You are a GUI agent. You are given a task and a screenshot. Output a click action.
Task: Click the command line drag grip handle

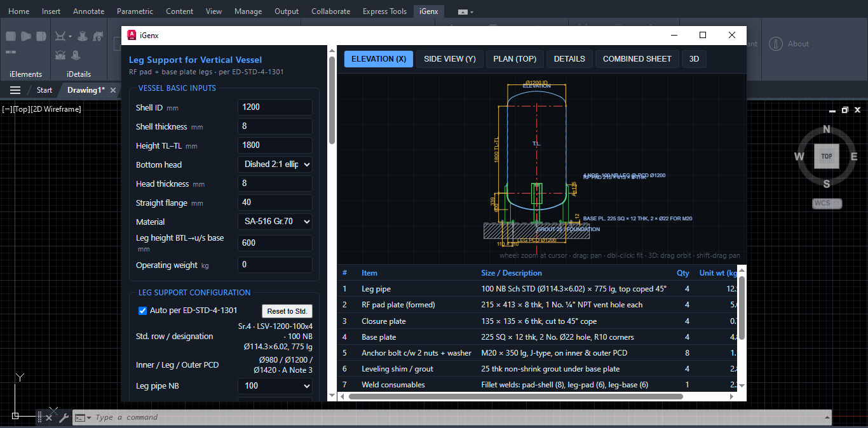pos(39,417)
